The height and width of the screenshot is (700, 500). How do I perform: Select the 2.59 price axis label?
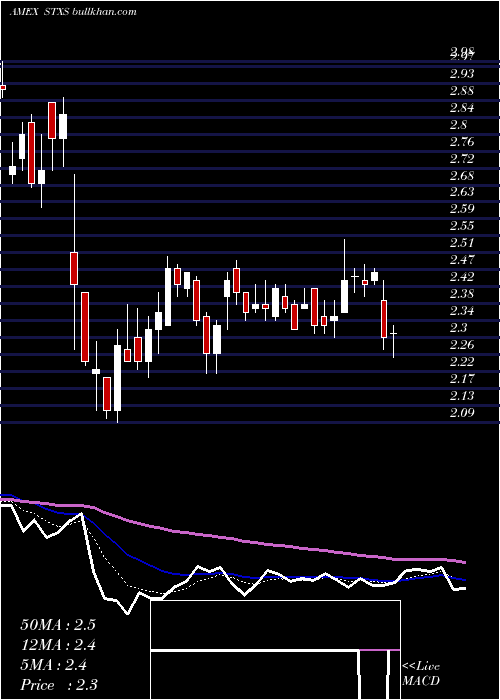[x=462, y=209]
